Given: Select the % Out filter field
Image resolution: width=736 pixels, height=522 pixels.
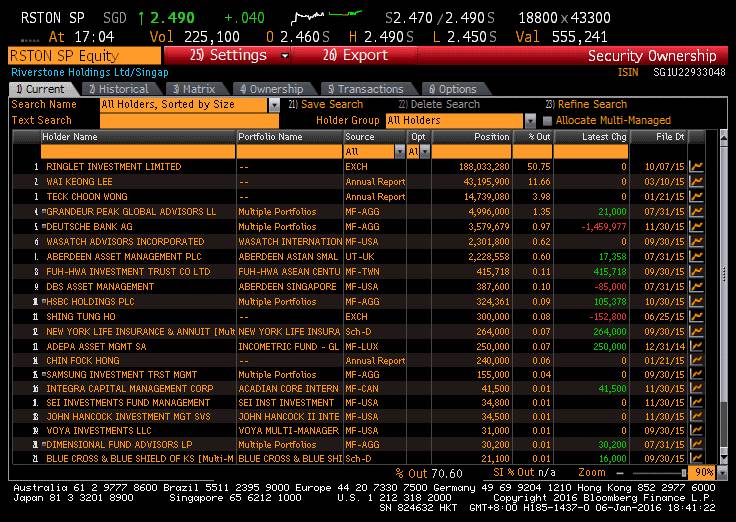Looking at the screenshot, I should click(x=532, y=152).
